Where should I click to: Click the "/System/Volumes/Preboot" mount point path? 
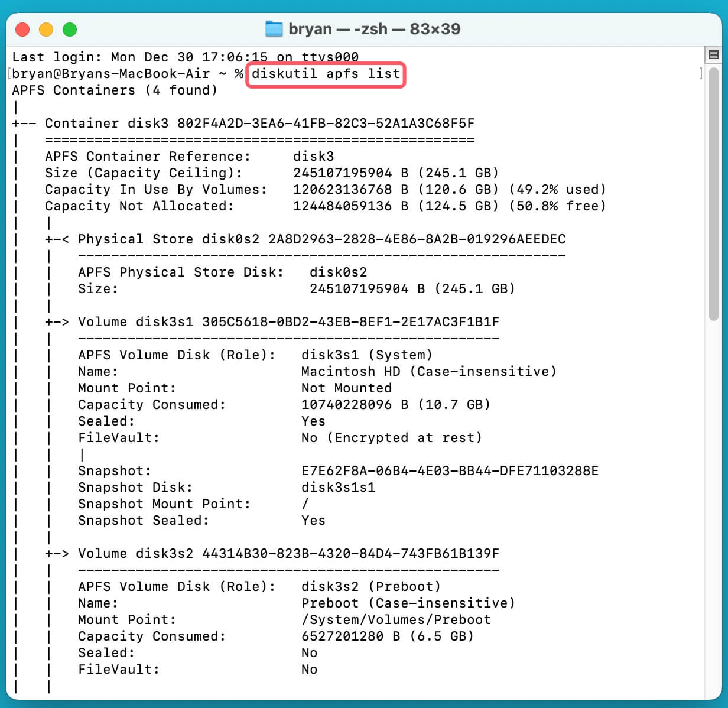pyautogui.click(x=396, y=619)
